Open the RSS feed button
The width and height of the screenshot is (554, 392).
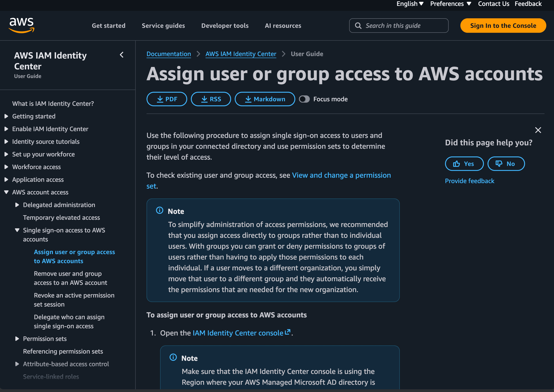(211, 99)
